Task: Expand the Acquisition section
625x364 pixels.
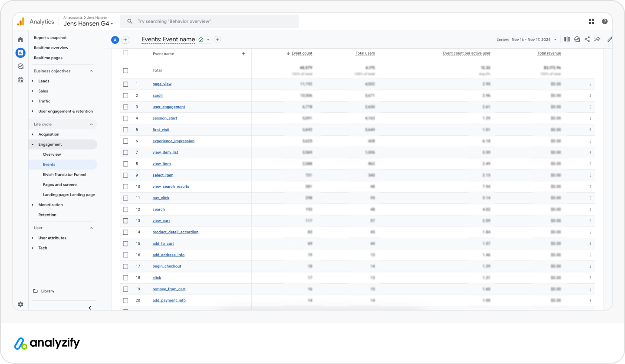Action: point(49,134)
